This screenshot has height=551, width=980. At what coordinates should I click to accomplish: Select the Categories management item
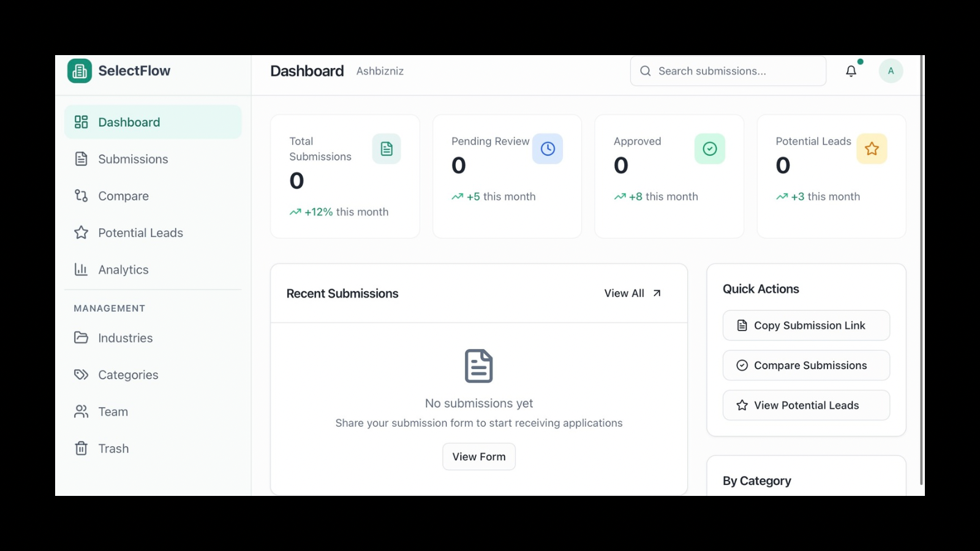click(128, 375)
